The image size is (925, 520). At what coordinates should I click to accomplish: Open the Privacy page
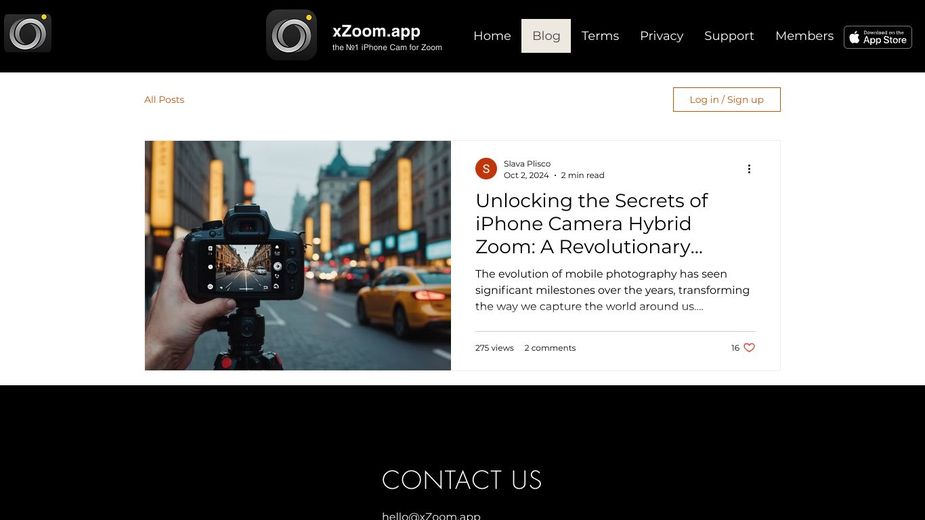(661, 36)
